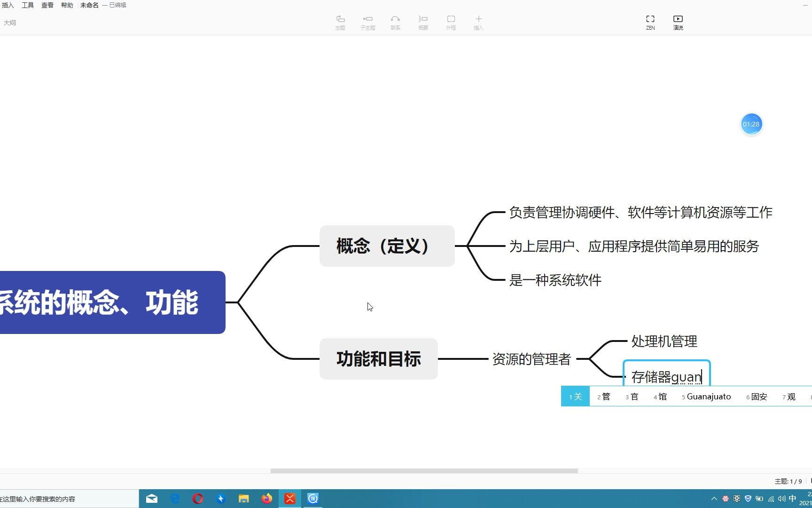This screenshot has height=508, width=812.
Task: Open the 查看 view menu
Action: [47, 5]
